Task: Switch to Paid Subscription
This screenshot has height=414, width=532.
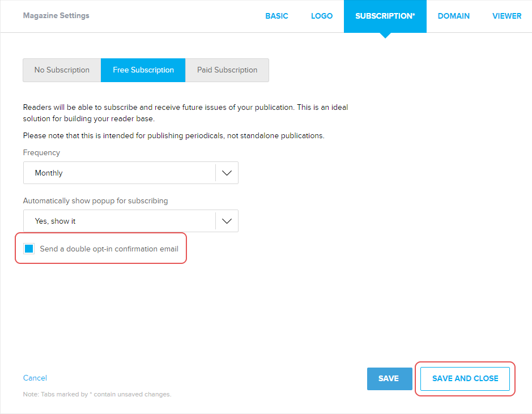Action: pos(227,70)
